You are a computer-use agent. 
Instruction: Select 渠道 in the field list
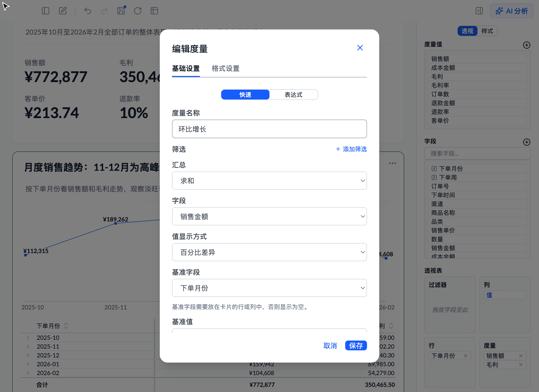coord(477,204)
